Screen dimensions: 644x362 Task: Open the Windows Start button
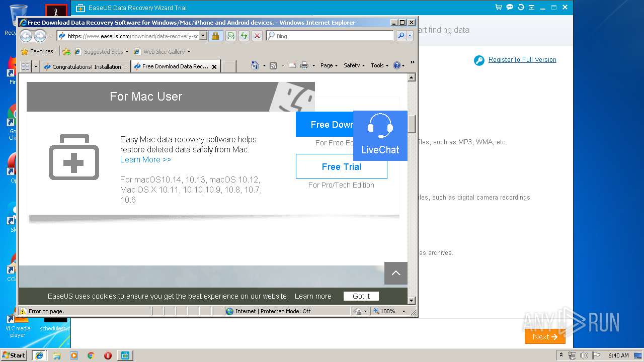coord(14,355)
